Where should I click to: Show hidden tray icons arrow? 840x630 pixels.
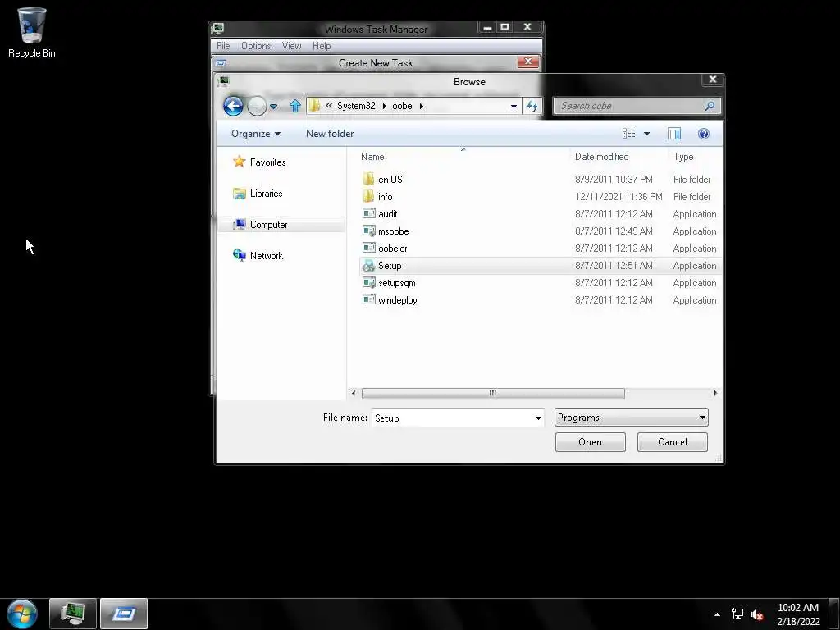point(717,614)
